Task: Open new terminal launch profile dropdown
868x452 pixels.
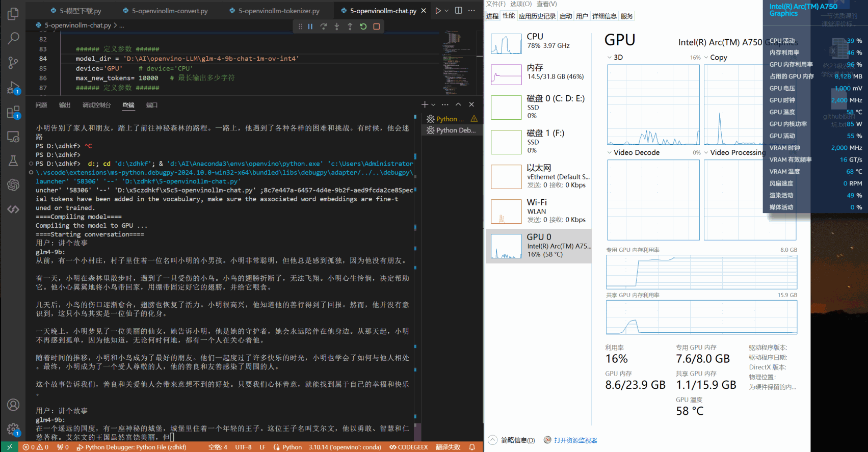Action: pyautogui.click(x=433, y=104)
